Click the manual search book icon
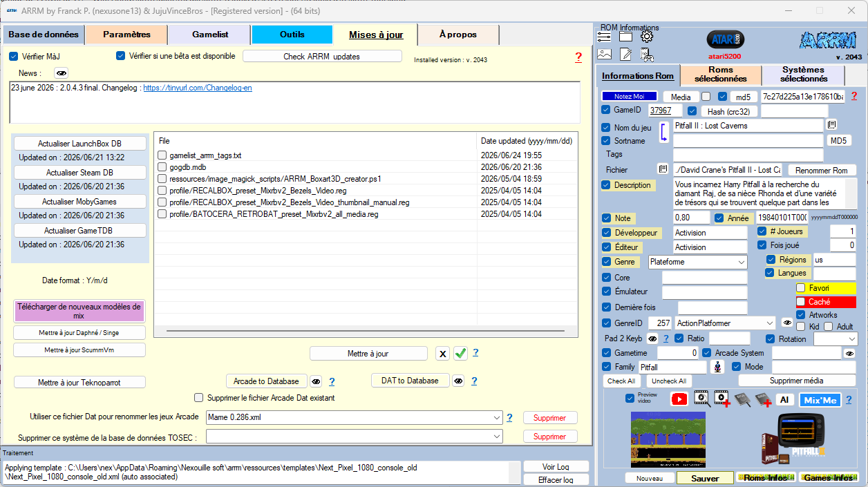Image resolution: width=868 pixels, height=487 pixels. tap(742, 399)
